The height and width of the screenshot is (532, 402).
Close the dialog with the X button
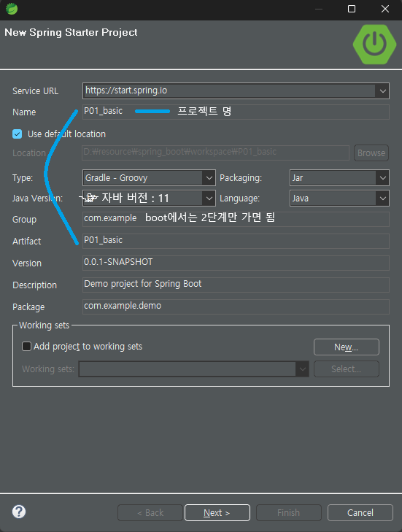(x=385, y=9)
